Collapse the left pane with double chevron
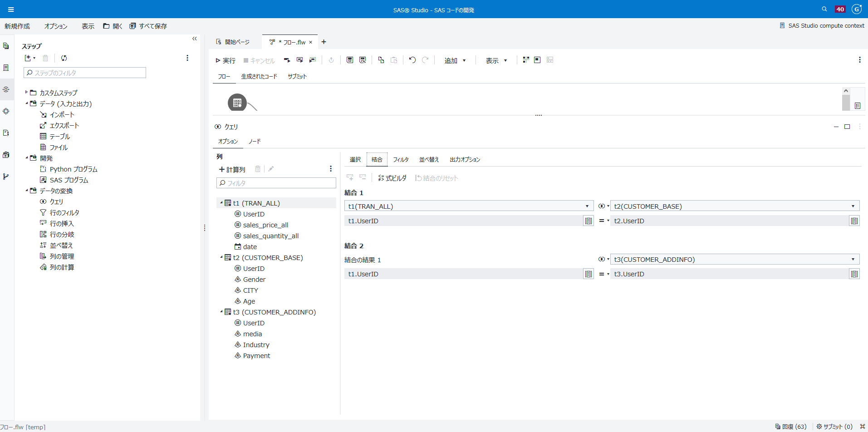The width and height of the screenshot is (868, 432). pos(195,39)
